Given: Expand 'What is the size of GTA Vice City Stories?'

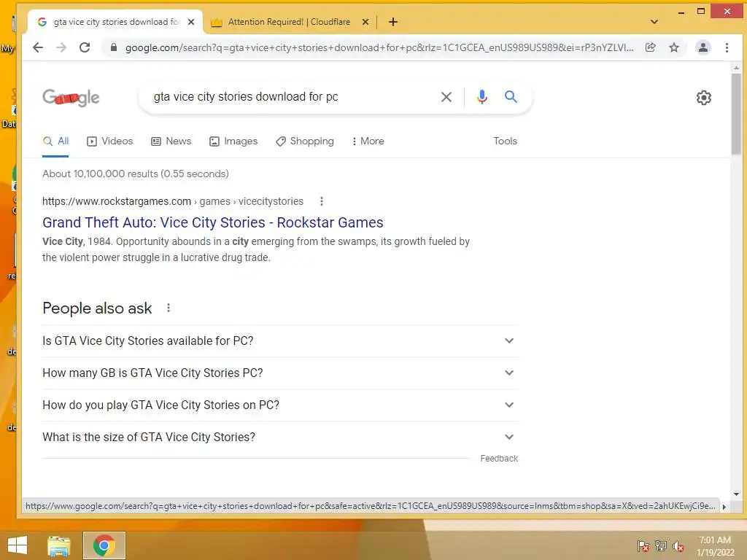Looking at the screenshot, I should point(280,437).
